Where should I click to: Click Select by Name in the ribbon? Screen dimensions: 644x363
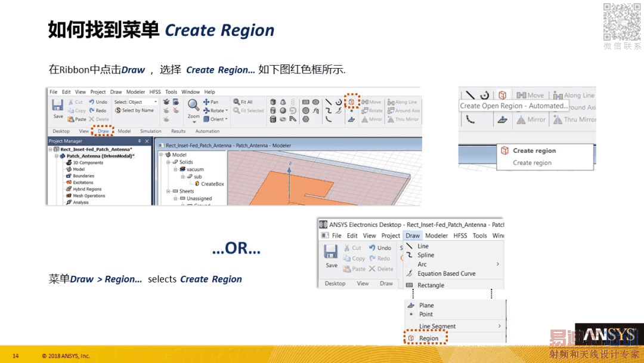[x=134, y=110]
